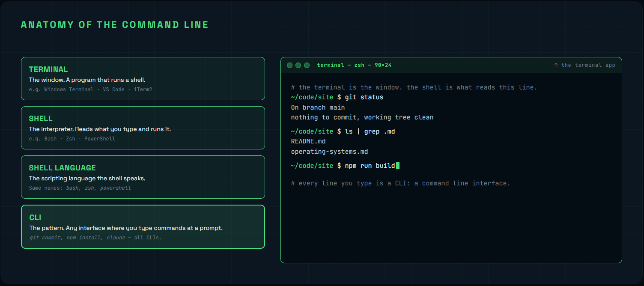Click the 'ANATOMY OF THE COMMAND LINE' heading
The image size is (644, 286).
point(115,24)
